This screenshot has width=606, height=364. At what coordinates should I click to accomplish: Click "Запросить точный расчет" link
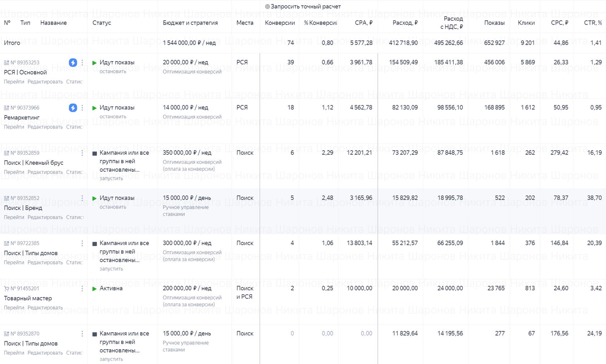[303, 6]
